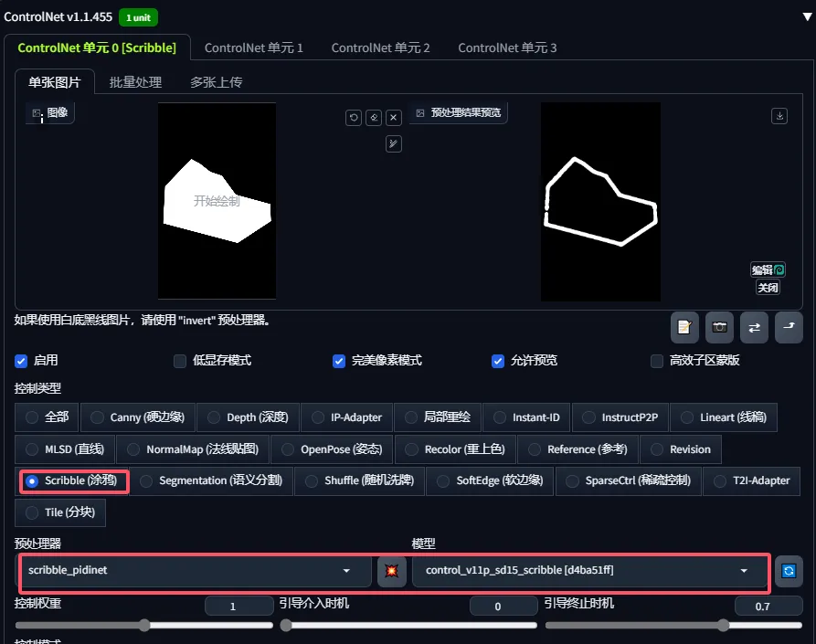Select Canny (硬边缘) control type
Screen dimensions: 816x644
tap(138, 417)
